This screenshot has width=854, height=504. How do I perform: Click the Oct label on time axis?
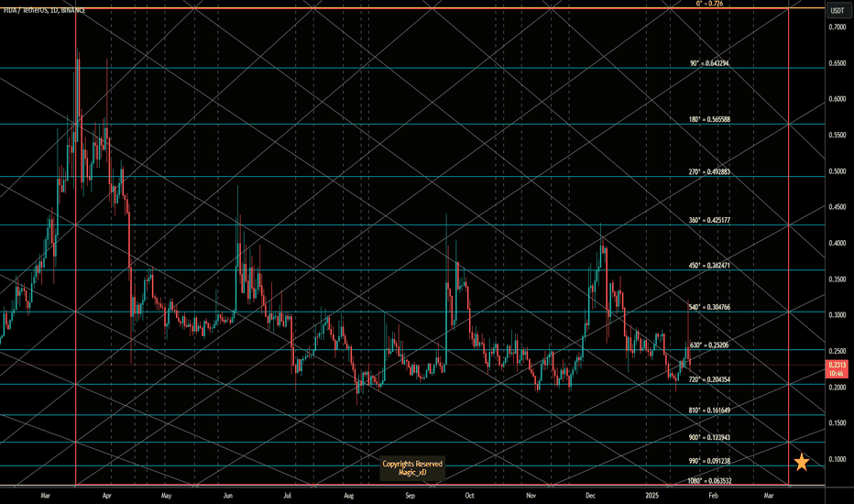tap(469, 496)
